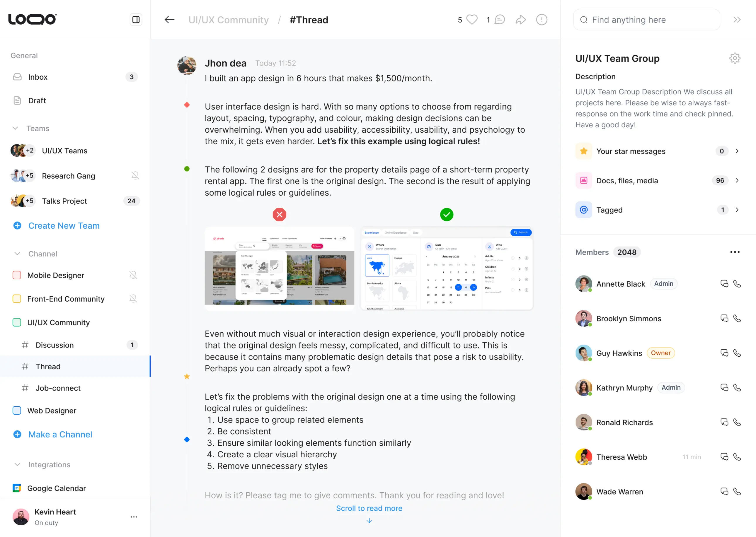Collapse the Teams section chevron
The height and width of the screenshot is (537, 756).
point(15,128)
